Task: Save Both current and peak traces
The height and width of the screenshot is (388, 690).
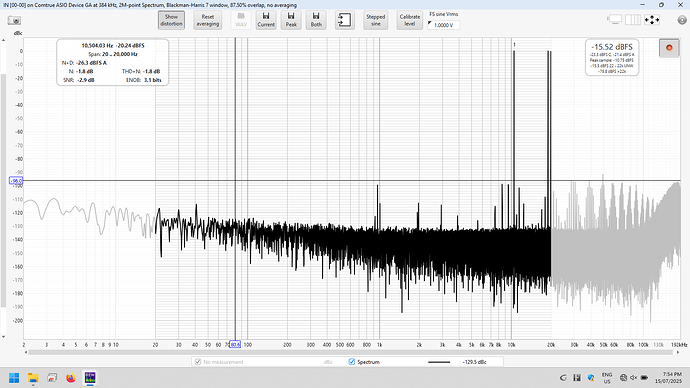Action: tap(316, 20)
